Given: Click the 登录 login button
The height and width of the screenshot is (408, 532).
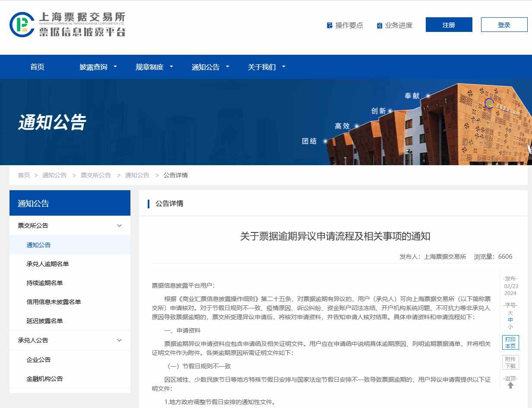Looking at the screenshot, I should (504, 25).
